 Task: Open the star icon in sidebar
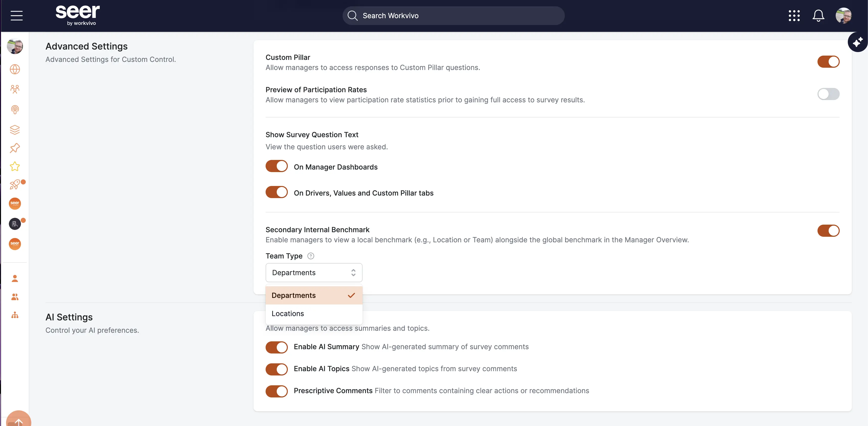click(15, 167)
